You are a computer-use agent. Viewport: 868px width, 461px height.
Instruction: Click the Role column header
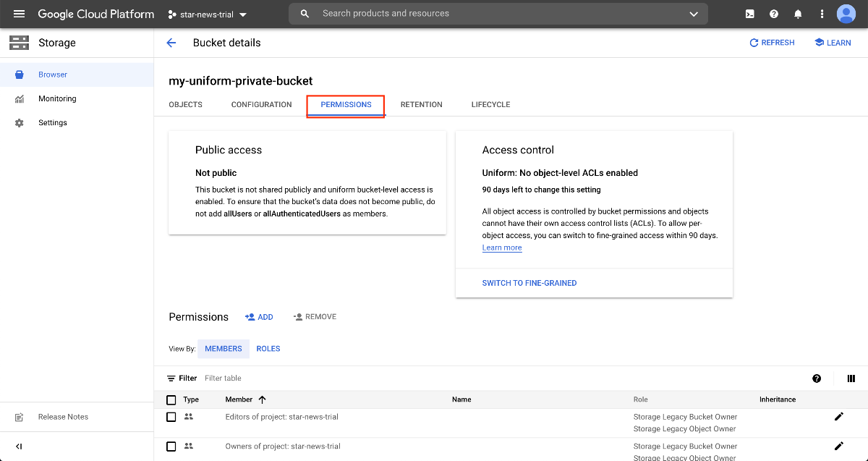point(641,399)
